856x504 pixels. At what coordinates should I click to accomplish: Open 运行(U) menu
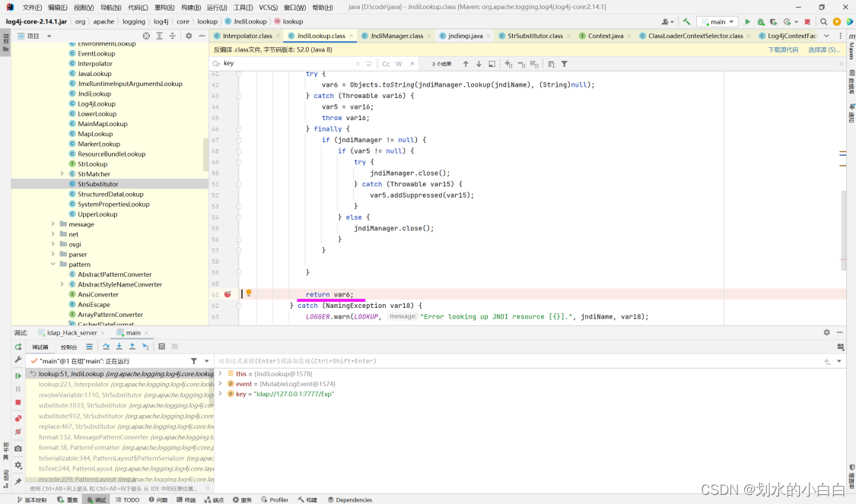pos(217,8)
